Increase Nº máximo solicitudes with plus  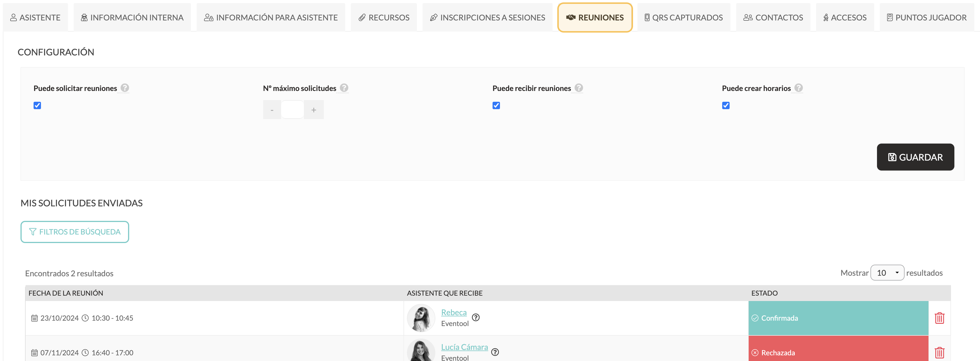pos(314,110)
